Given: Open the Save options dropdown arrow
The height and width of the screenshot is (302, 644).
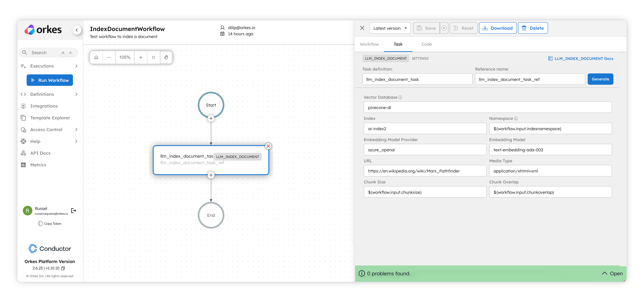Looking at the screenshot, I should pos(444,28).
